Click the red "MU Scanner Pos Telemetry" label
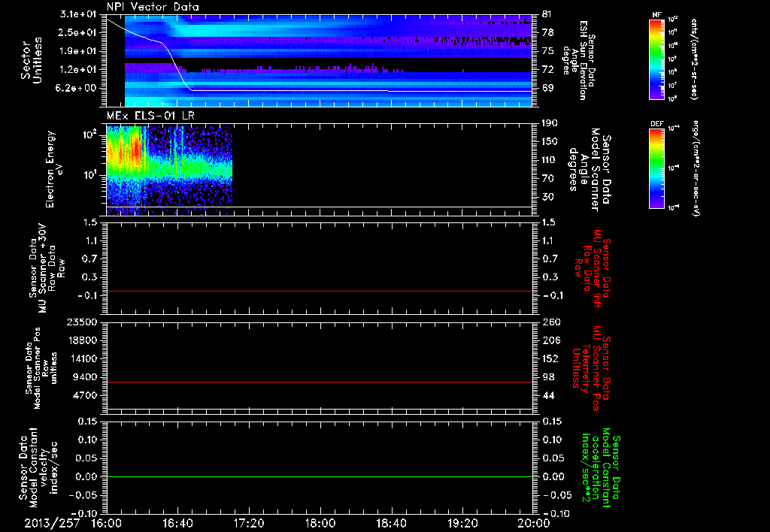 click(591, 368)
